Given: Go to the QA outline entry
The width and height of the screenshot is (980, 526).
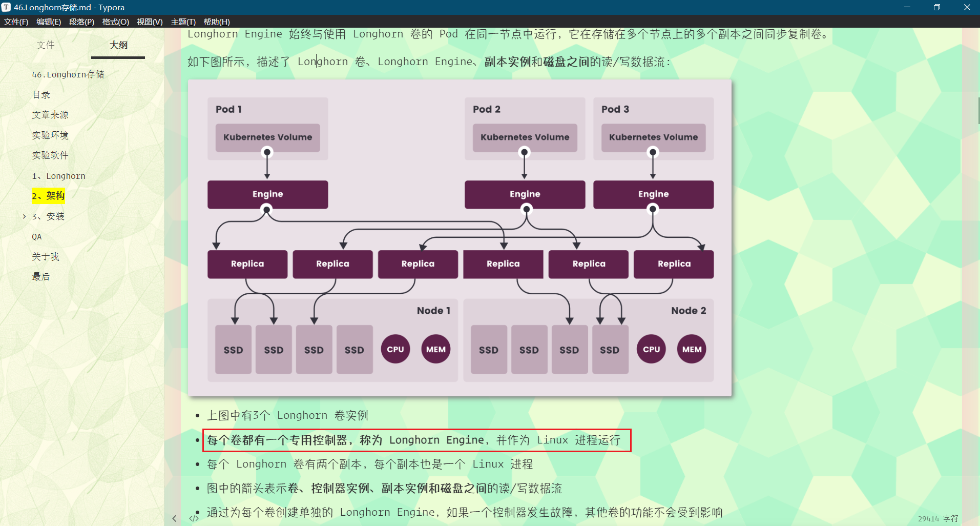Looking at the screenshot, I should pos(37,236).
